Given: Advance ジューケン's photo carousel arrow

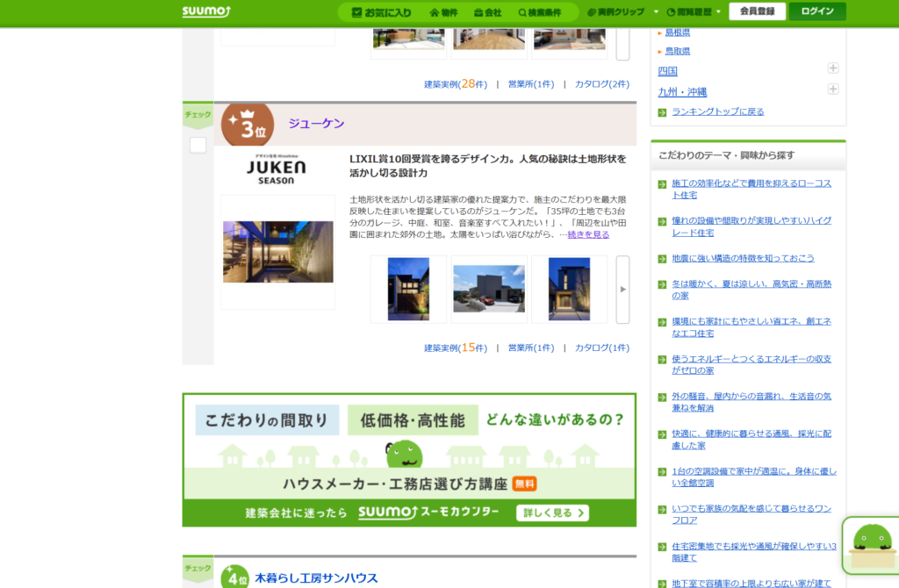Looking at the screenshot, I should [x=622, y=290].
